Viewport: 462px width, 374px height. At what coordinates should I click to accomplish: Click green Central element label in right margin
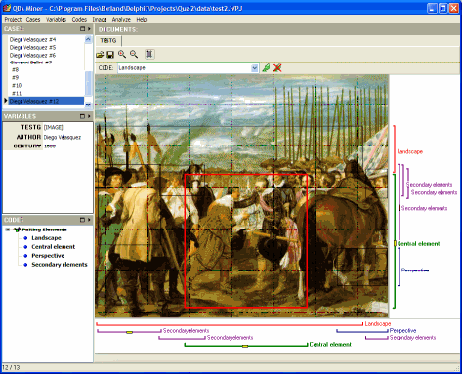419,244
